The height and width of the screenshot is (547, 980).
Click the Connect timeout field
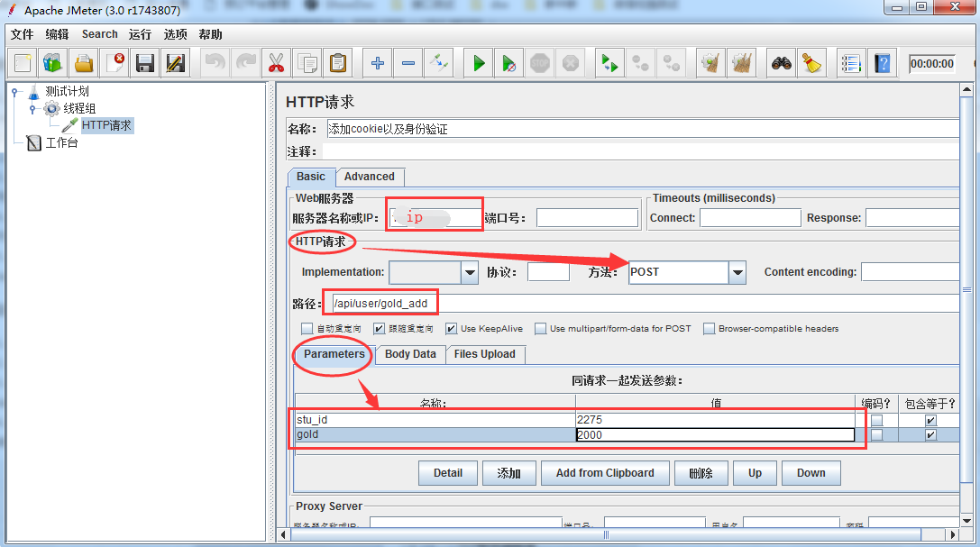[x=750, y=218]
